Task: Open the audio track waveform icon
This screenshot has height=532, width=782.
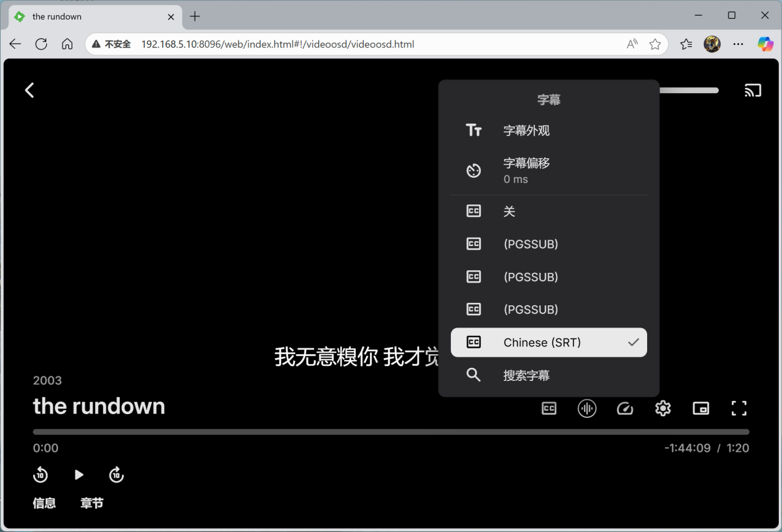Action: [x=587, y=408]
